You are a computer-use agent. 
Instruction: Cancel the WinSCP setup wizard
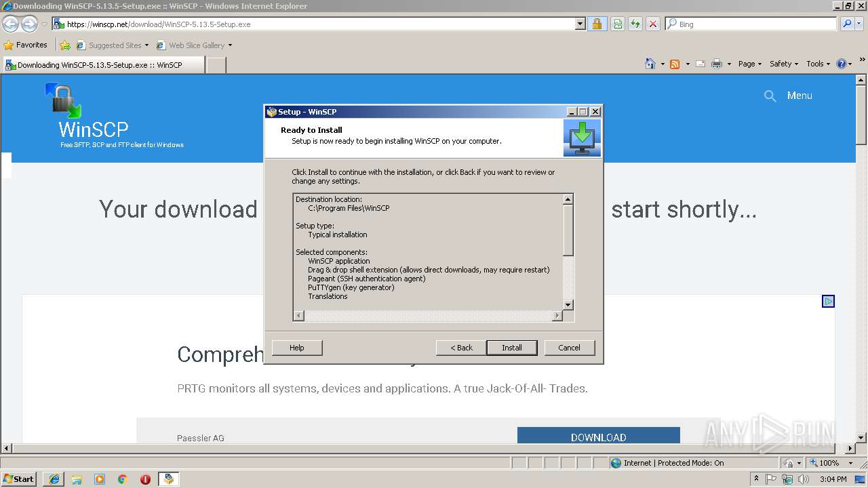(569, 348)
